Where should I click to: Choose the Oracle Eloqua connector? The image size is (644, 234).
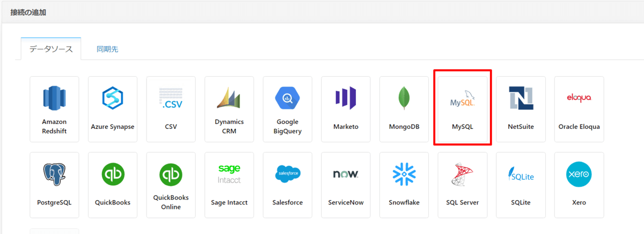click(x=579, y=109)
